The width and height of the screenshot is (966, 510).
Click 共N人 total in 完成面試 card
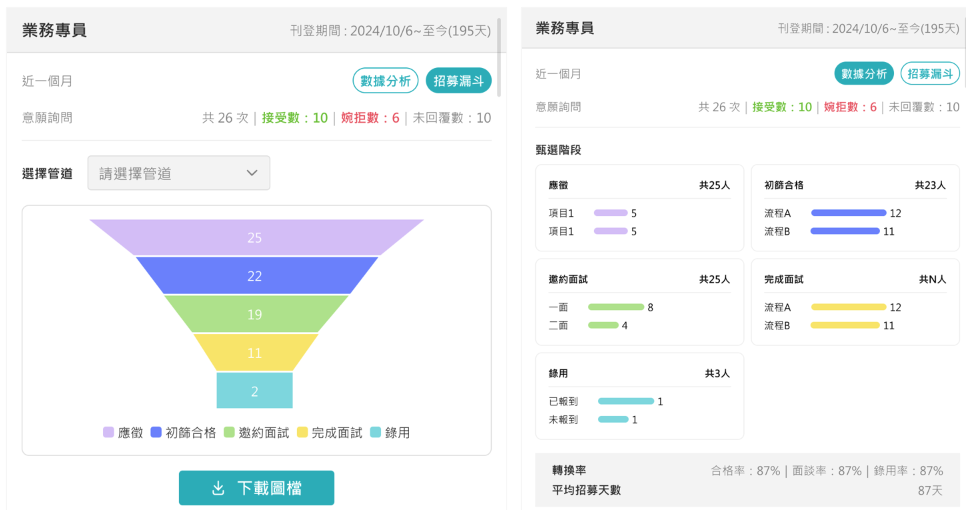coord(933,279)
